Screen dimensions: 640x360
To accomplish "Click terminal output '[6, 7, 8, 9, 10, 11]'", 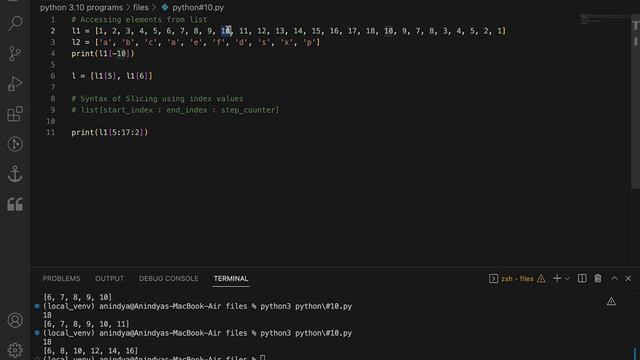I will [86, 324].
